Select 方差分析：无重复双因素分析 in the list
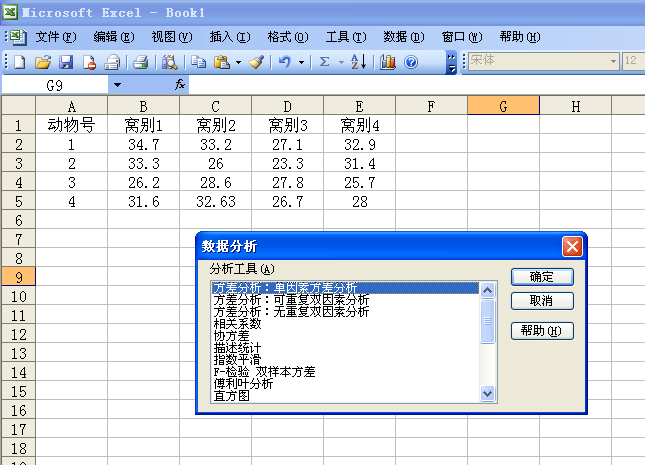645x465 pixels. [345, 312]
